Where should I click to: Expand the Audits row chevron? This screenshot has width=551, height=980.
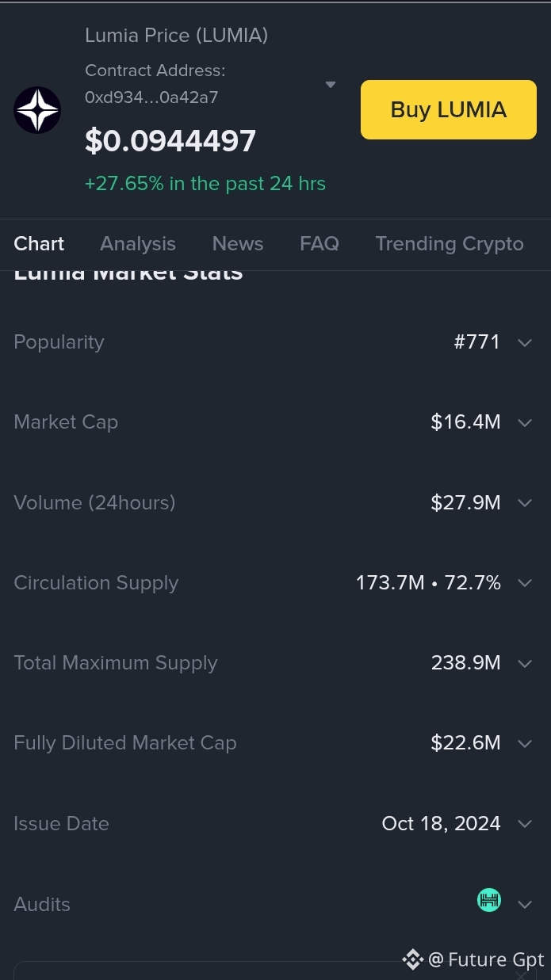pyautogui.click(x=524, y=905)
